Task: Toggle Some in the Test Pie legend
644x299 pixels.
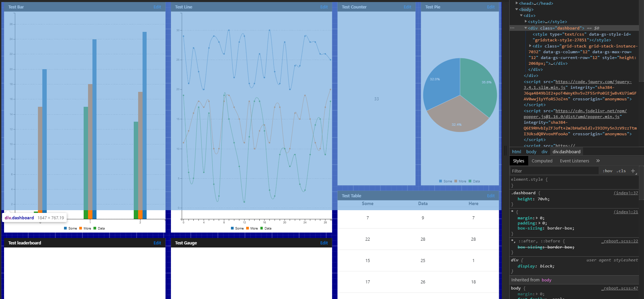Action: (446, 181)
